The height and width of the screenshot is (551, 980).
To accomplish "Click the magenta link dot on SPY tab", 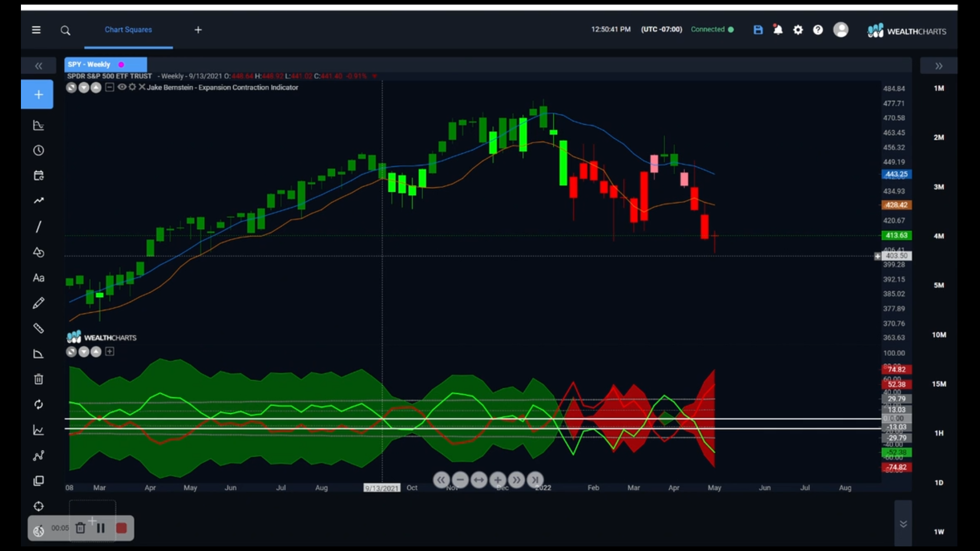I will click(x=121, y=65).
